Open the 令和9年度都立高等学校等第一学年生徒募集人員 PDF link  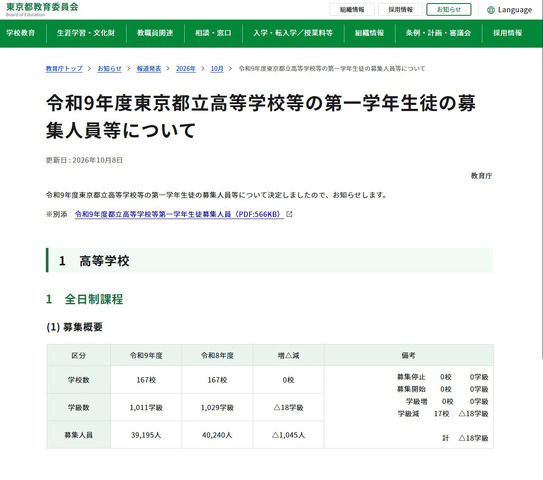179,214
